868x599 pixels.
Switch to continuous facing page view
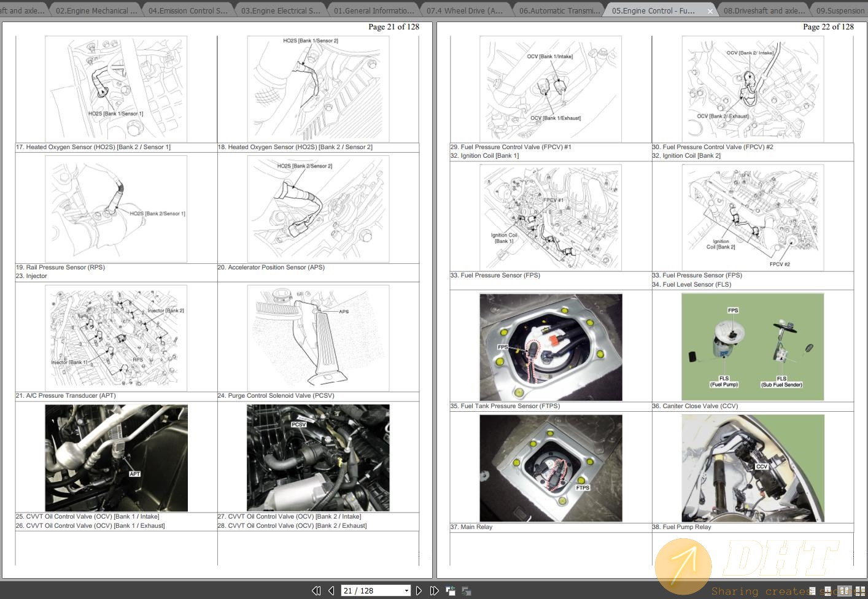click(x=860, y=591)
